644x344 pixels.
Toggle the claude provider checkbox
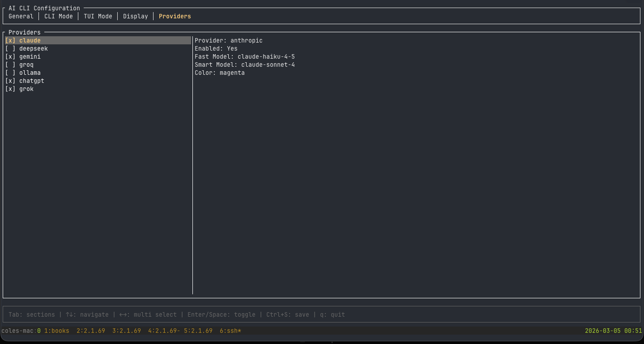(24, 40)
